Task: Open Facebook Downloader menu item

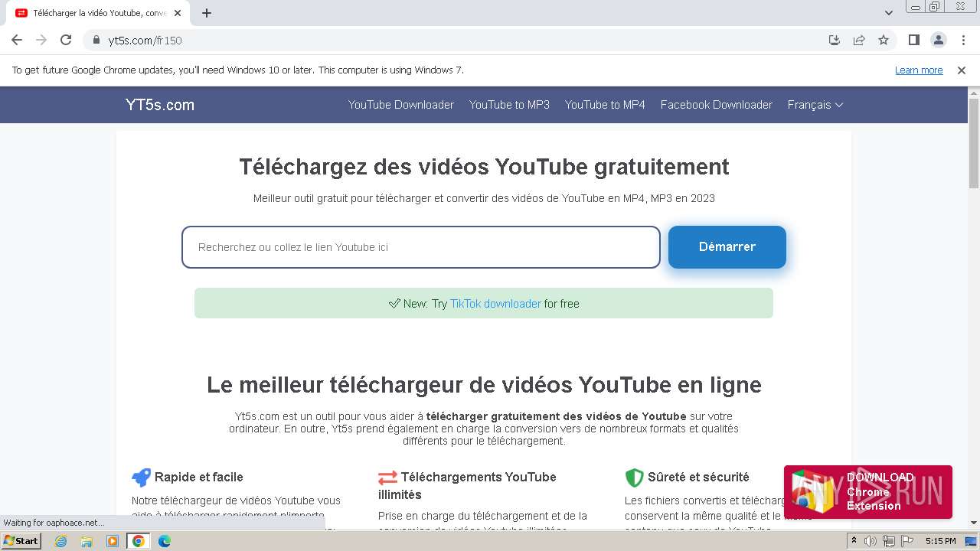Action: click(x=717, y=105)
